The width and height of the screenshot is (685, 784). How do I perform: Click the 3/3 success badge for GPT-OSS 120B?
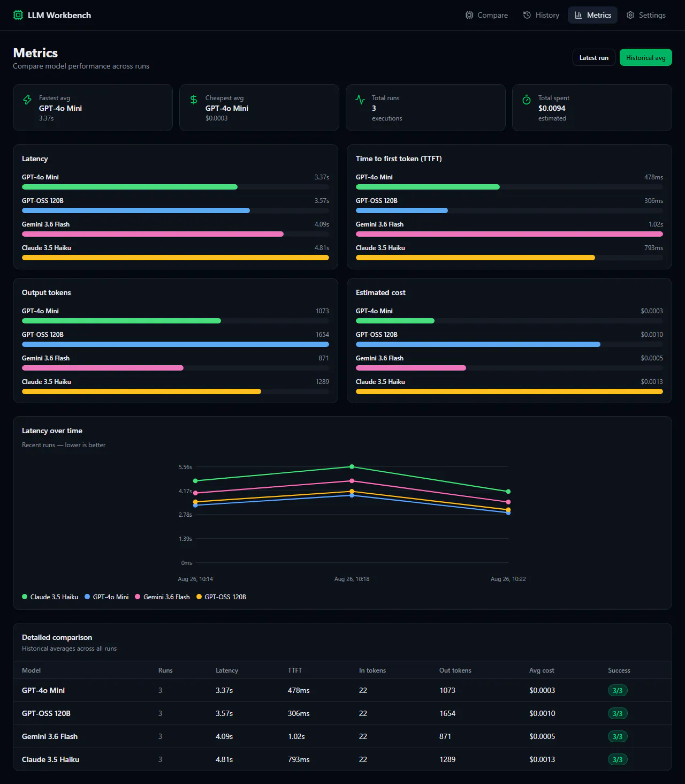[618, 714]
